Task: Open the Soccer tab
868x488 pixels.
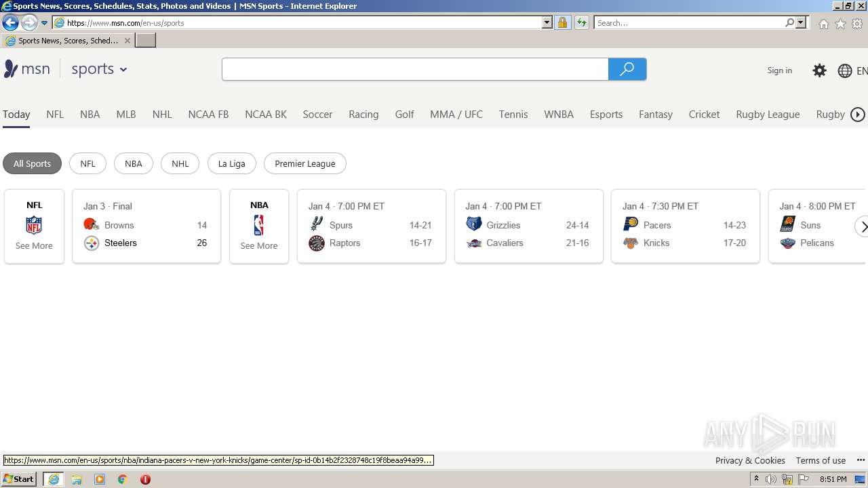Action: click(x=317, y=115)
